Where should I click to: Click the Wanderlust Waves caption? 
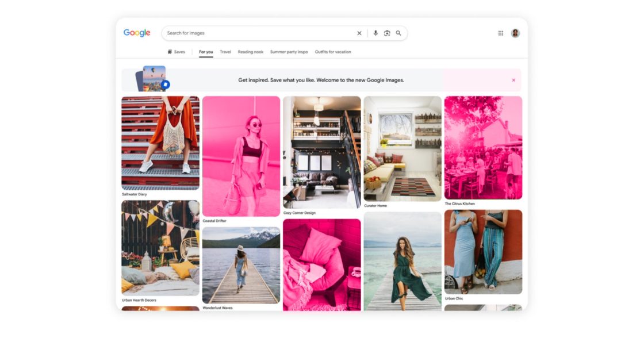coord(218,308)
